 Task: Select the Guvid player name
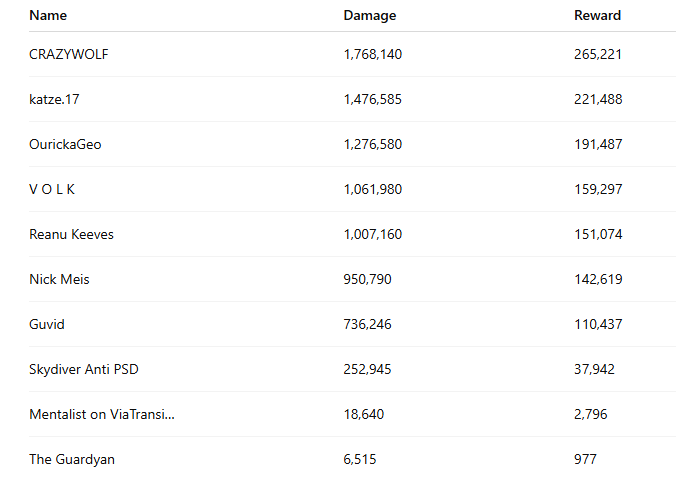(47, 324)
